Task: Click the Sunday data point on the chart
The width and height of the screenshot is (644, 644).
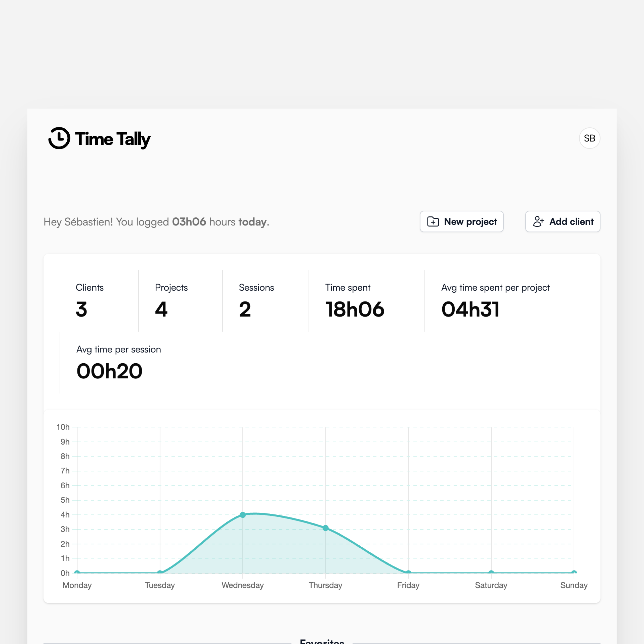Action: (x=574, y=572)
